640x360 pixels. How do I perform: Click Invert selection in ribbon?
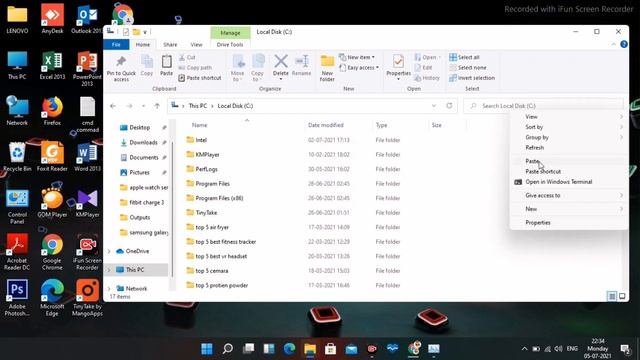click(x=472, y=78)
